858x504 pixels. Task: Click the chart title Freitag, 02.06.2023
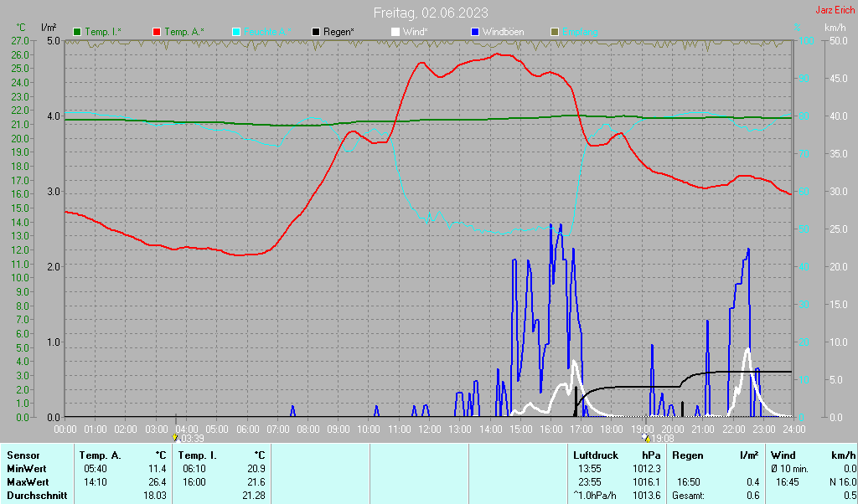click(x=431, y=13)
